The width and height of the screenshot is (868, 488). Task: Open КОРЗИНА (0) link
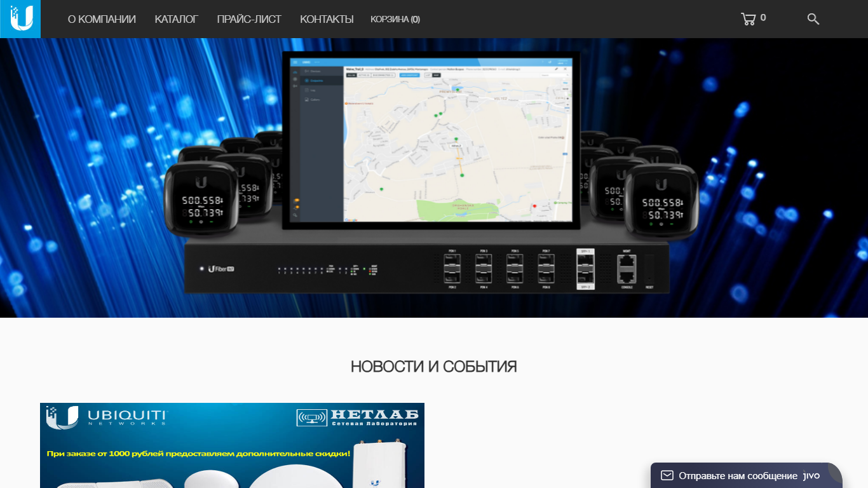[395, 19]
